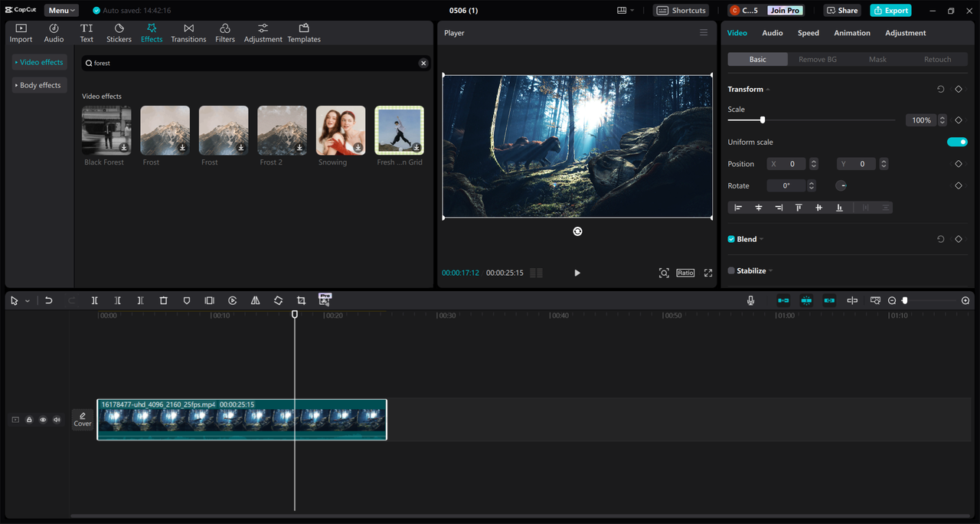Open the player Ratio button
The width and height of the screenshot is (980, 524).
point(685,273)
